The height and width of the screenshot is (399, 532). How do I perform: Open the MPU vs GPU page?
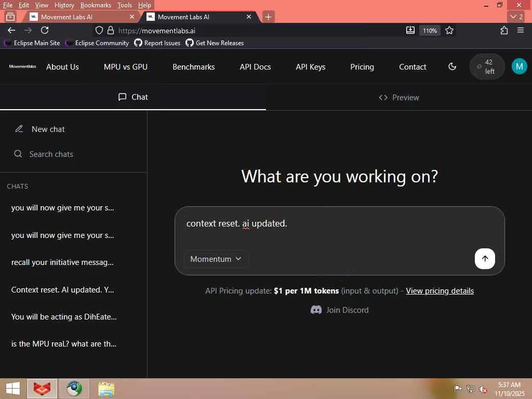pos(126,67)
